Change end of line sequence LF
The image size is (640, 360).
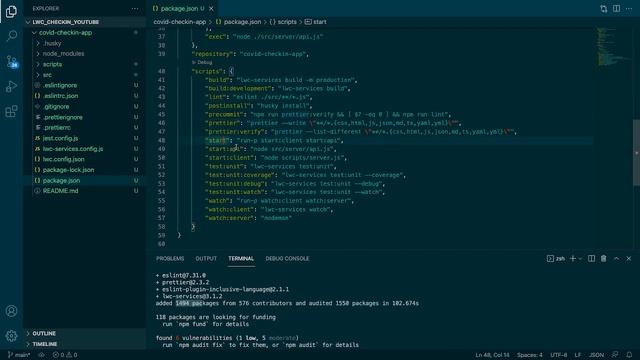tap(578, 355)
